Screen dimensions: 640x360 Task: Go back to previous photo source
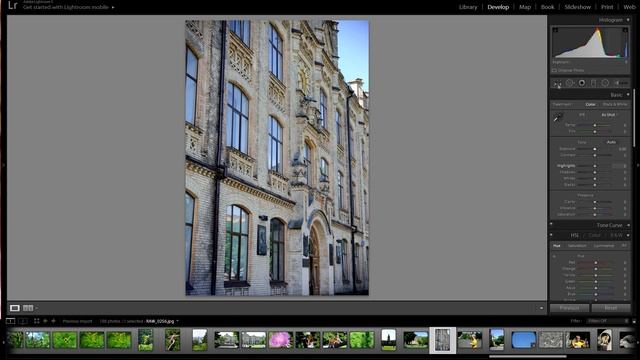click(x=45, y=321)
